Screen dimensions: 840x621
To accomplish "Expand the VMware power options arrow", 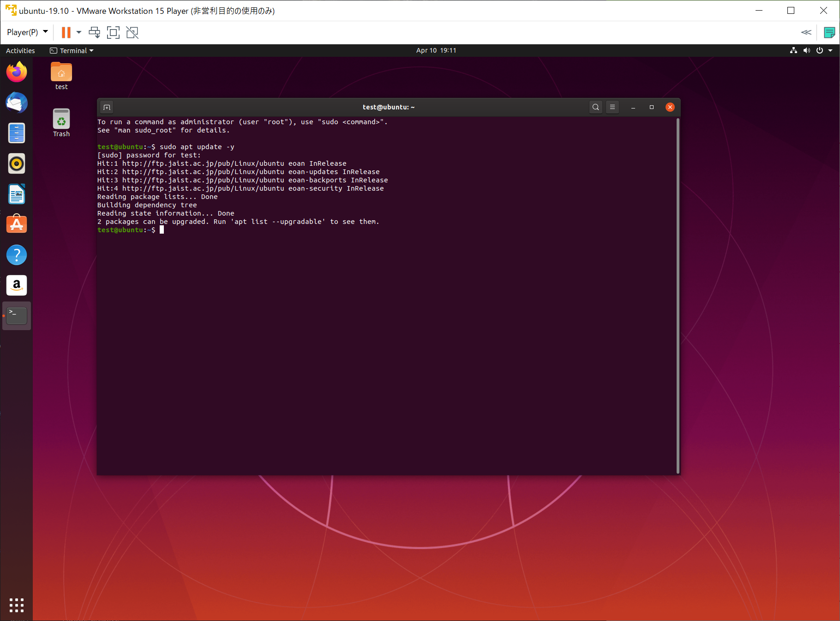I will [x=79, y=32].
